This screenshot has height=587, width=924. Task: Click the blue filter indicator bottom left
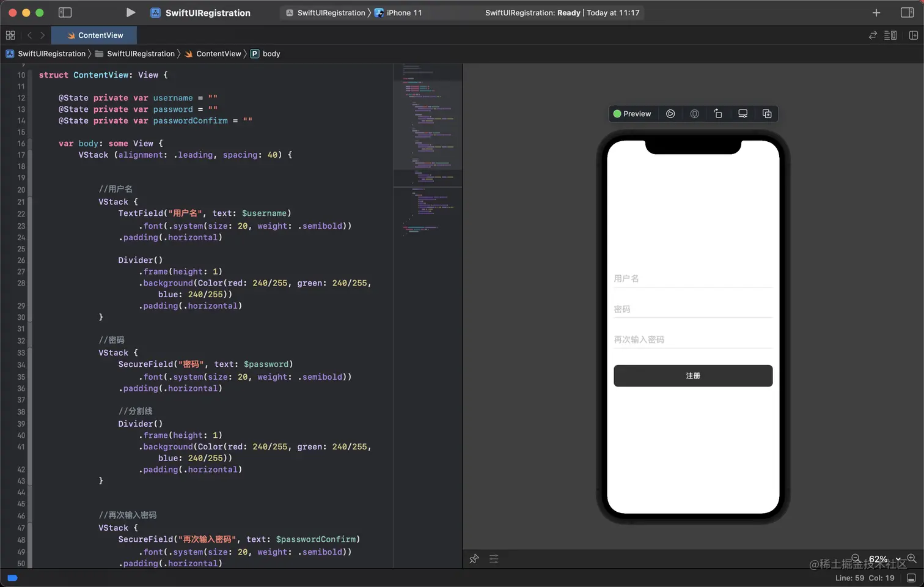tap(12, 578)
